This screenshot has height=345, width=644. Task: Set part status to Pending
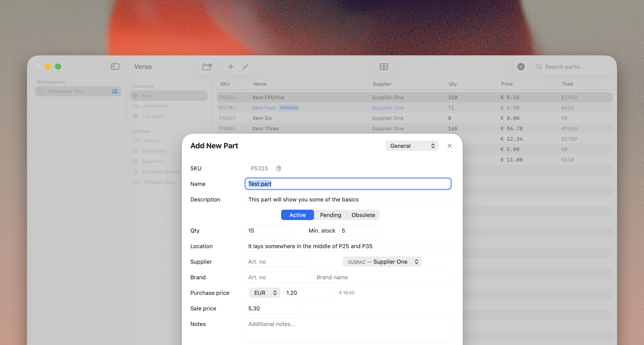[x=330, y=215]
